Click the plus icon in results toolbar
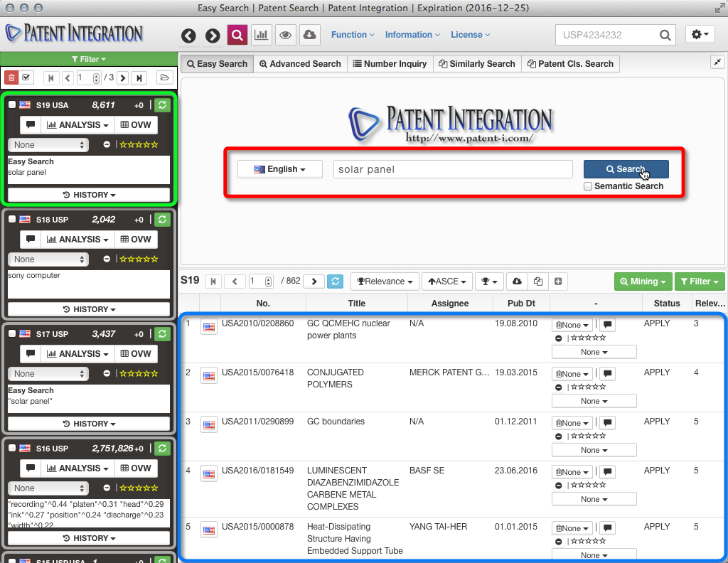Image resolution: width=728 pixels, height=563 pixels. pos(558,281)
